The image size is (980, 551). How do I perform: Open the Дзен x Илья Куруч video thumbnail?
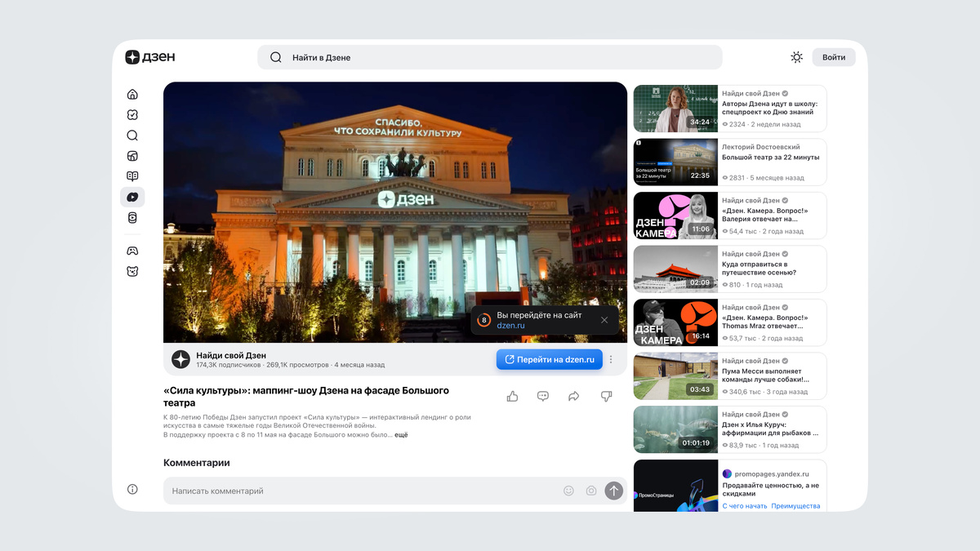(x=675, y=429)
